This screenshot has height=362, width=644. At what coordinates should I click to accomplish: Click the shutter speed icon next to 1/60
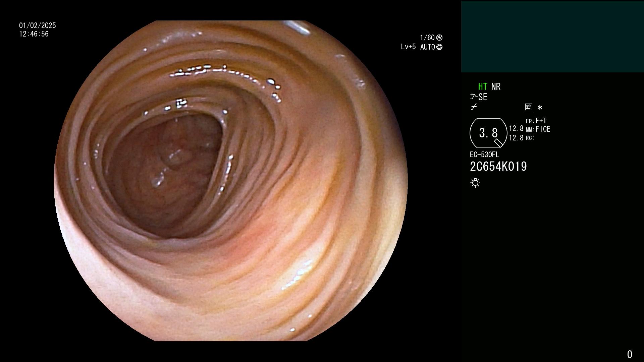[439, 38]
